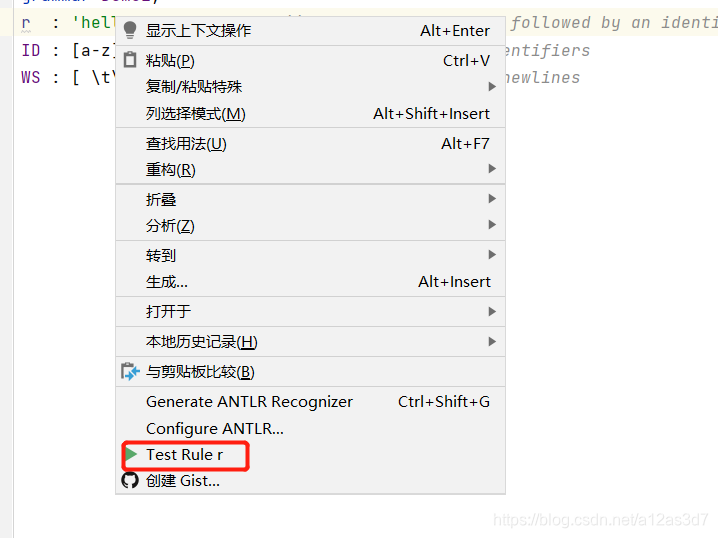Expand the 折叠 submenu arrow
Screen dimensions: 718x538
pyautogui.click(x=492, y=199)
